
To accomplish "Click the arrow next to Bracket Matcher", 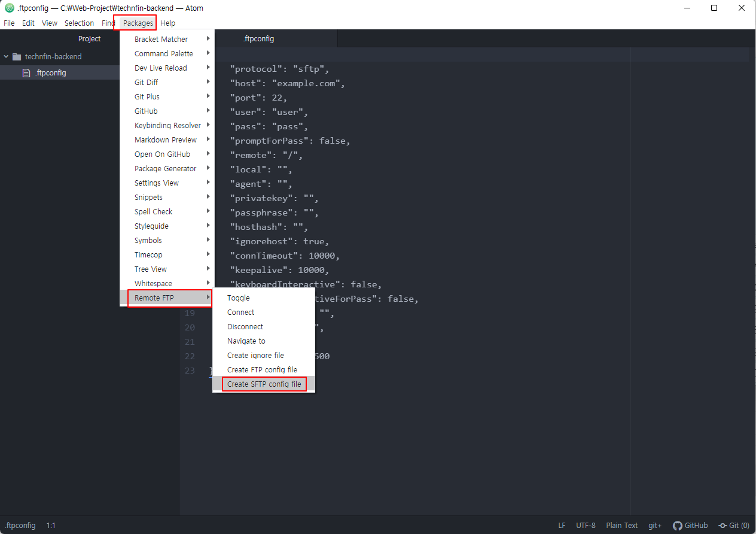I will click(x=208, y=39).
